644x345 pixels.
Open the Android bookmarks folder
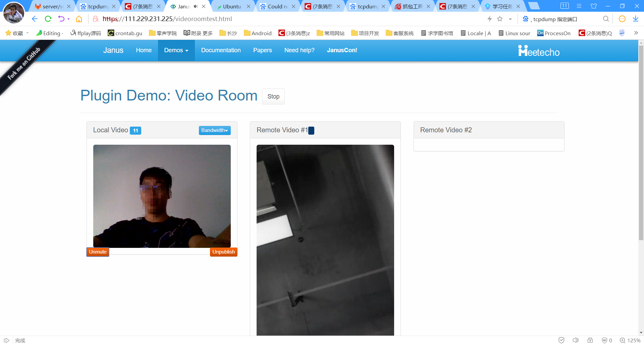(x=258, y=33)
